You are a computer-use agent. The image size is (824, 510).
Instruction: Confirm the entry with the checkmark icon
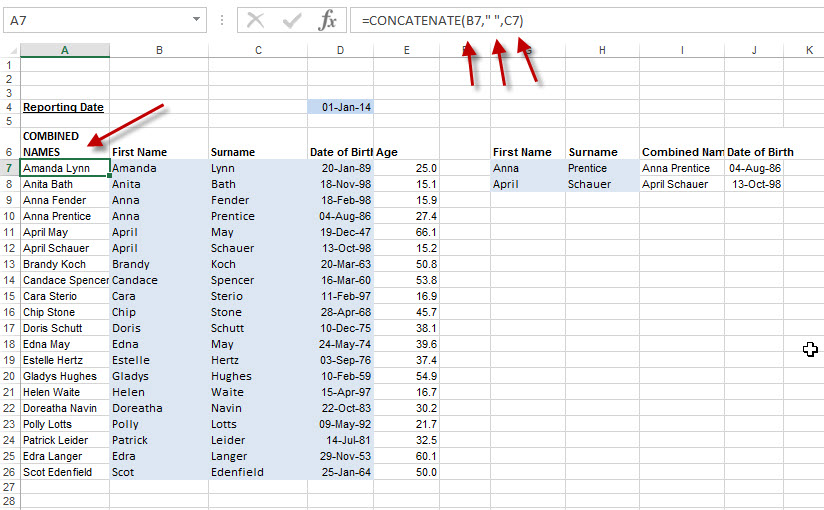[x=292, y=21]
